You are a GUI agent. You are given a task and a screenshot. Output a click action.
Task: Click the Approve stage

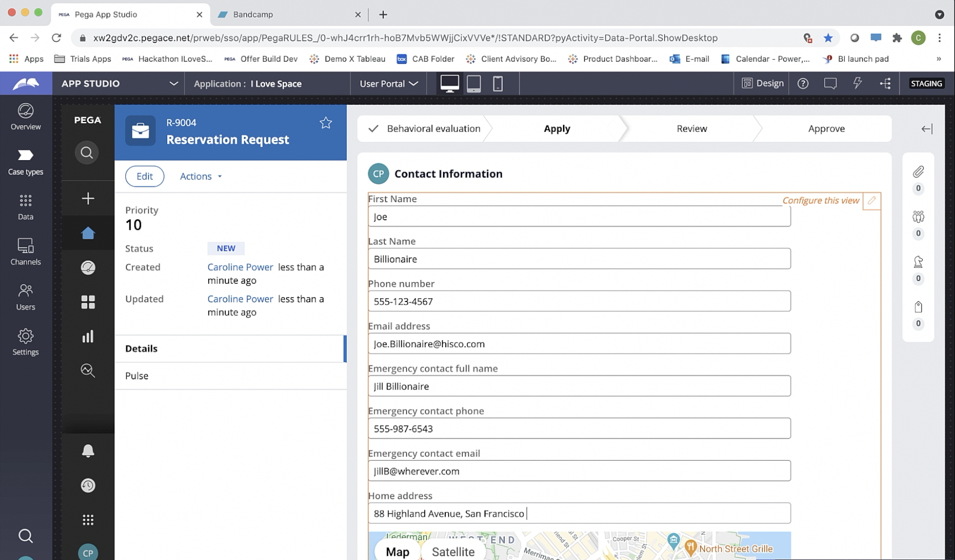tap(826, 128)
